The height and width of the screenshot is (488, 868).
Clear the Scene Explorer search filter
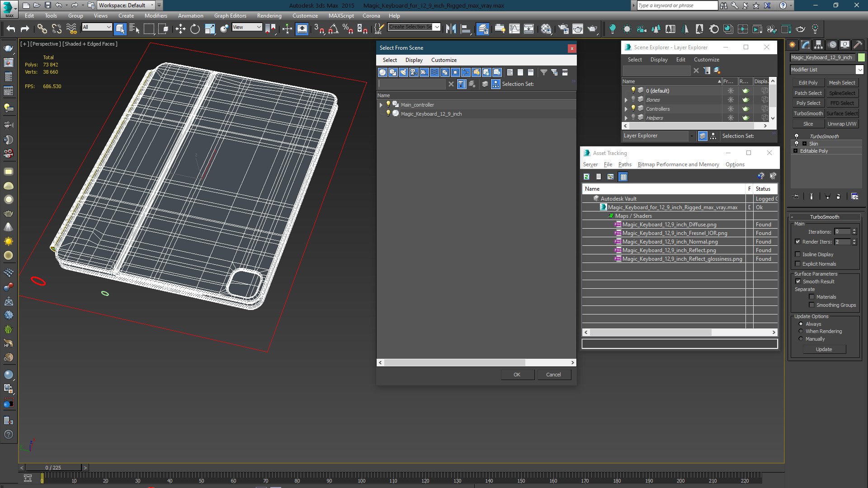click(696, 70)
